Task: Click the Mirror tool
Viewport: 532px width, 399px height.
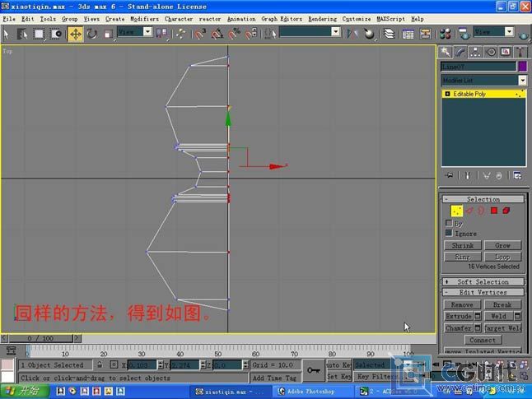Action: [352, 34]
